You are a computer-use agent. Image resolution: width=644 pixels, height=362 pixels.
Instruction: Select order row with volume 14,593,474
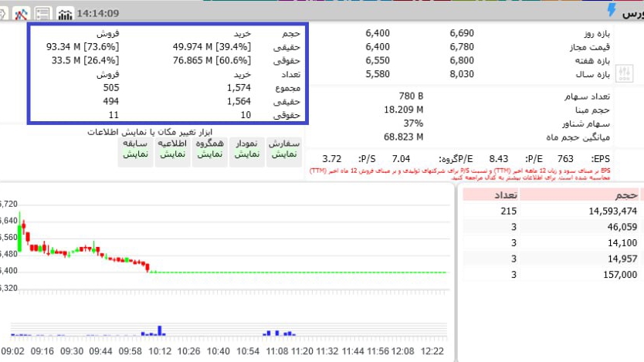551,211
